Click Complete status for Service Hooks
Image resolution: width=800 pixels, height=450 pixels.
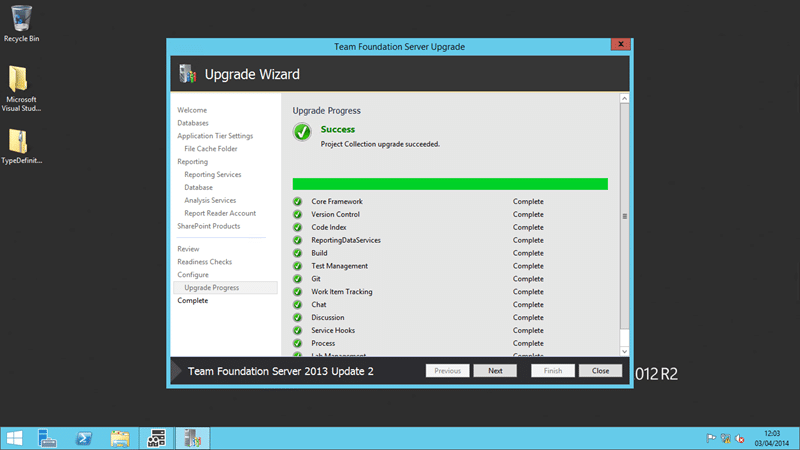pos(528,331)
